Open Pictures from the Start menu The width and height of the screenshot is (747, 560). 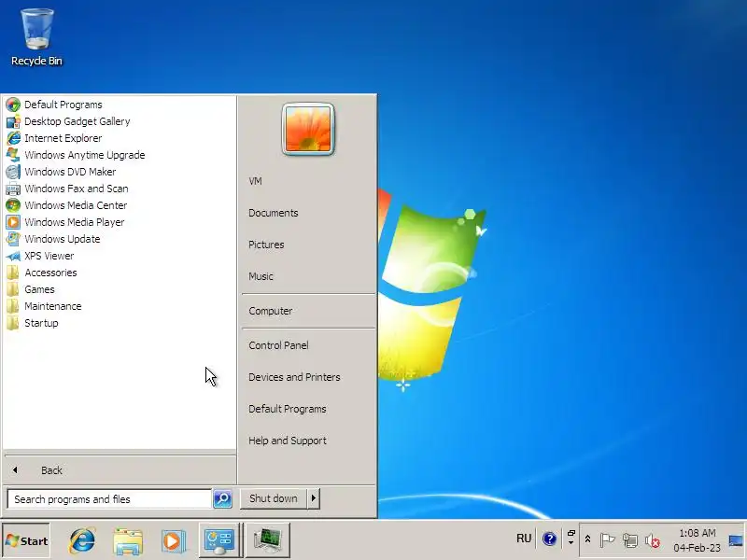(266, 245)
